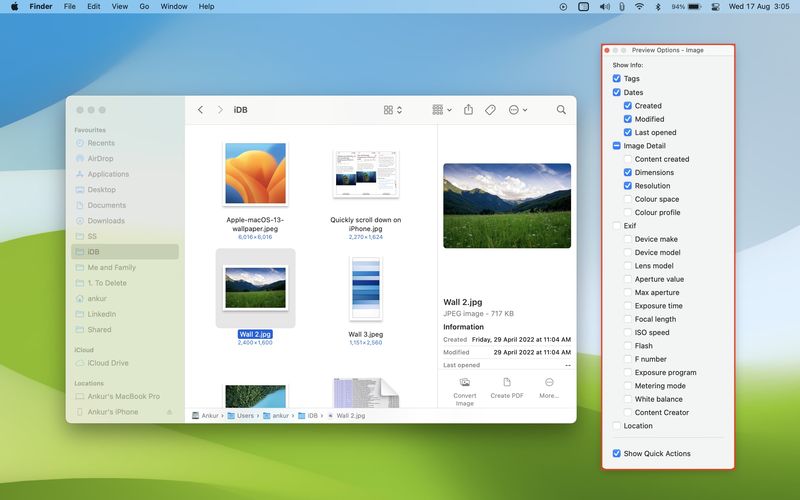
Task: Click the large preview image of Wall 2.jpg
Action: click(x=507, y=206)
